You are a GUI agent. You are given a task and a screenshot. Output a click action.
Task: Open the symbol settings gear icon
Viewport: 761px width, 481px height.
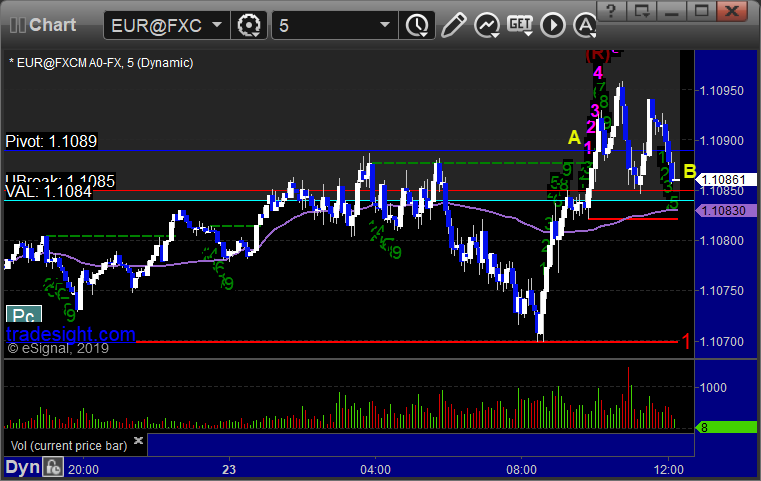click(x=248, y=25)
